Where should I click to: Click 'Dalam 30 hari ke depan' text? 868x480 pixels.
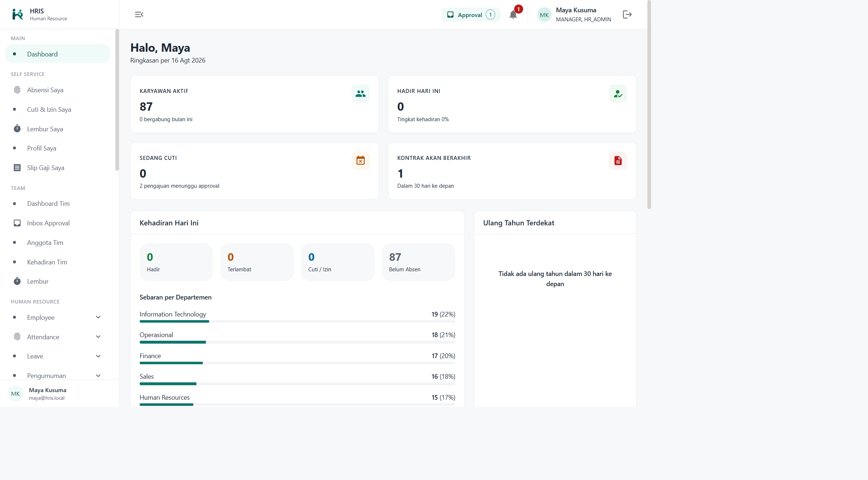pyautogui.click(x=425, y=186)
